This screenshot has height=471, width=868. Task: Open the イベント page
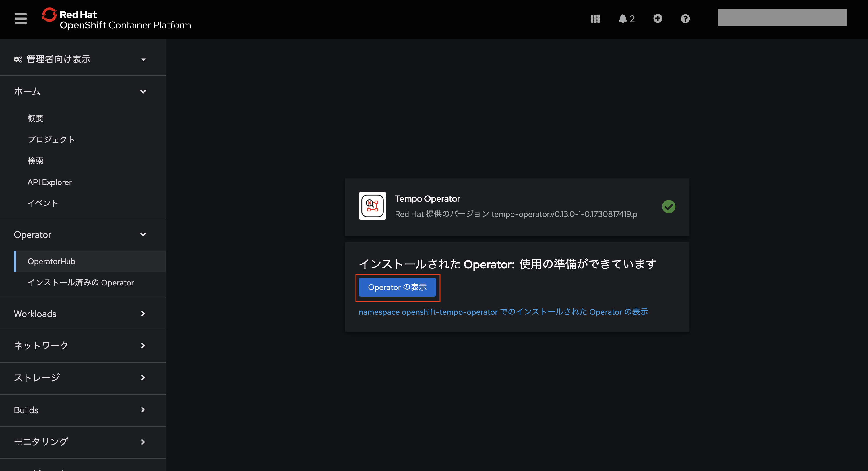42,203
